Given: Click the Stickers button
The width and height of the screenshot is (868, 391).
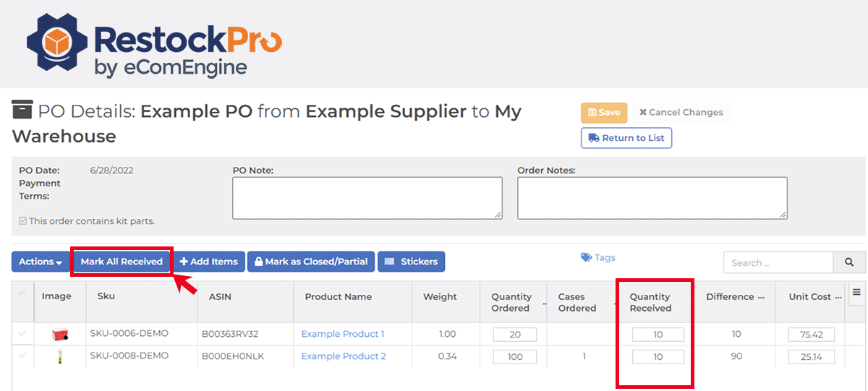Looking at the screenshot, I should (x=411, y=262).
